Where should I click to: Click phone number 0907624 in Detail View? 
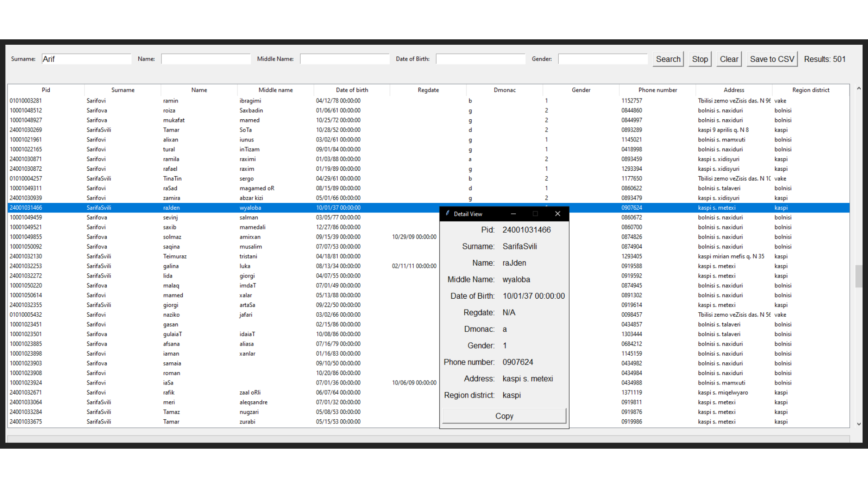point(518,362)
